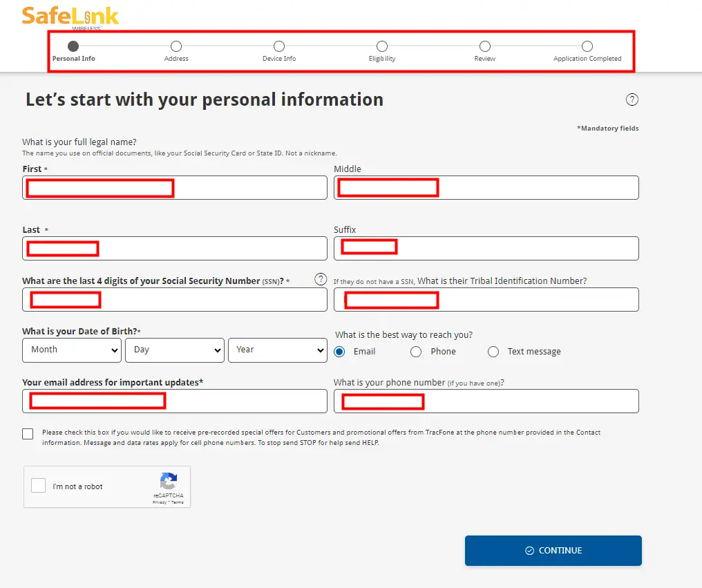The height and width of the screenshot is (588, 702).
Task: Select the Email contact radio button
Action: coord(339,352)
